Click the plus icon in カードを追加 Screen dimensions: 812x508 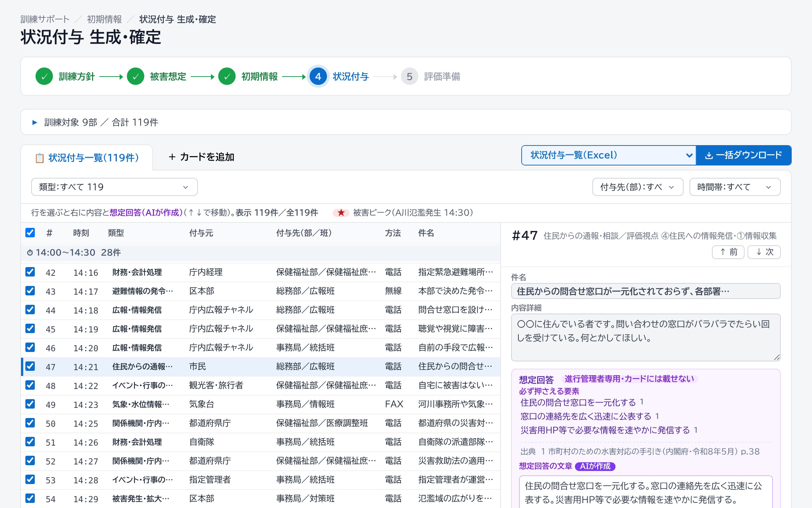coord(172,157)
